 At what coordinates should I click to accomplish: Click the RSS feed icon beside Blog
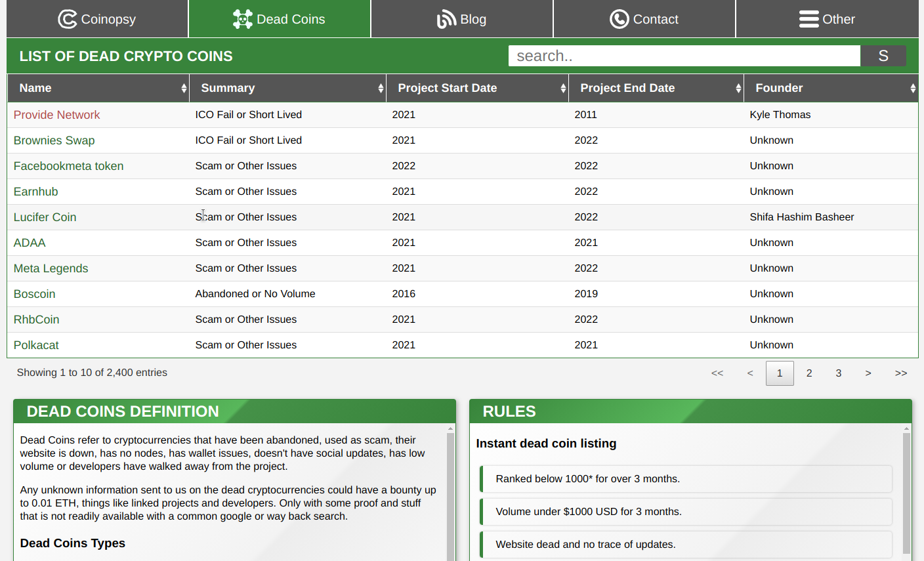click(447, 19)
